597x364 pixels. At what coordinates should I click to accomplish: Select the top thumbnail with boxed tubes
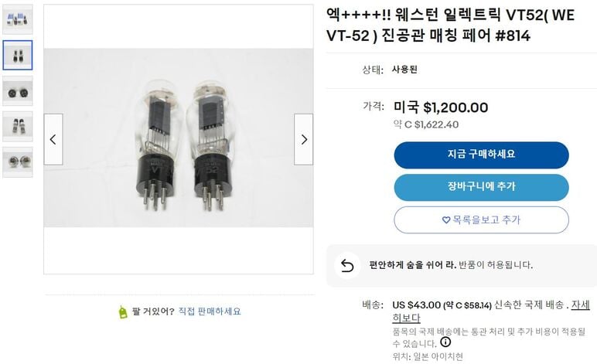coord(18,20)
